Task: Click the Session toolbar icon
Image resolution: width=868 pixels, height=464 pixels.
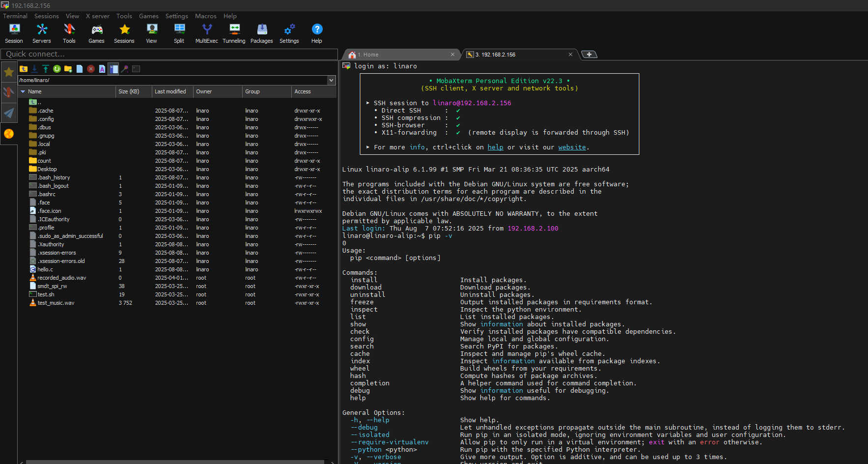Action: 14,33
